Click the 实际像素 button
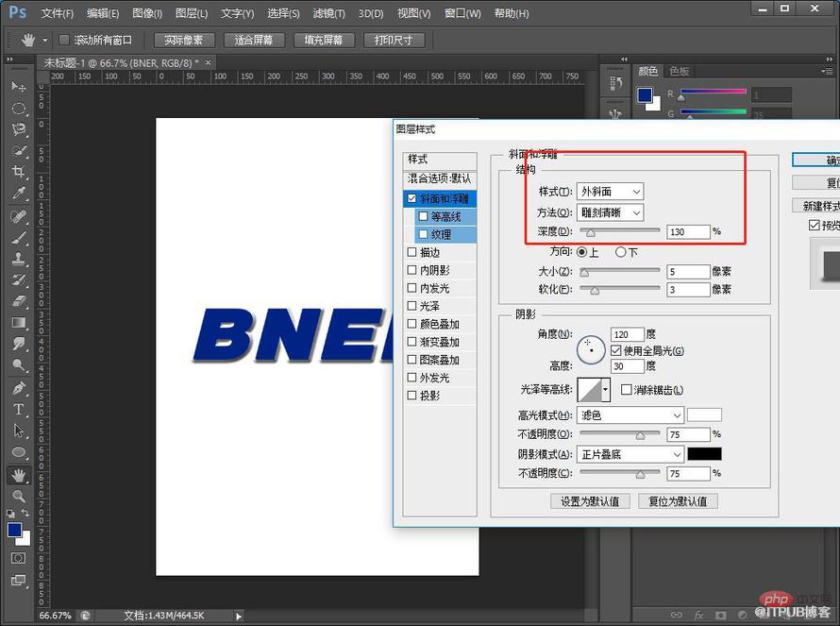The width and height of the screenshot is (840, 626). click(x=184, y=41)
